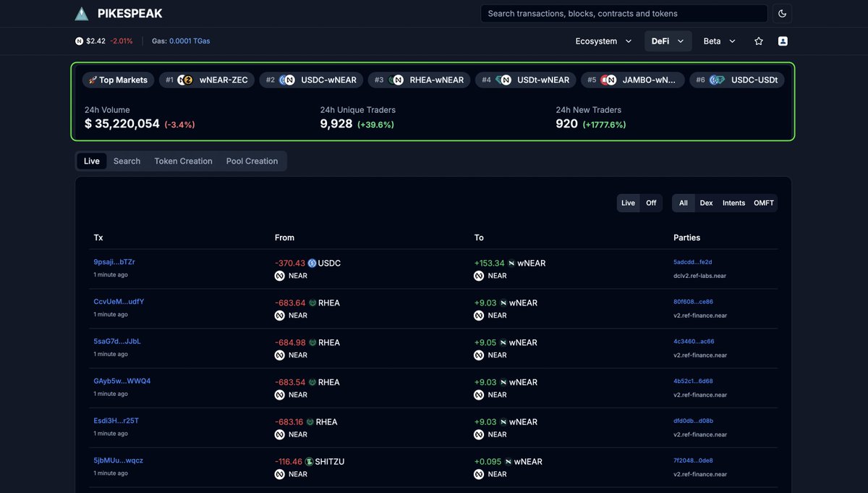This screenshot has width=868, height=493.
Task: Open transaction GAyb5w...WWQ4
Action: 122,382
